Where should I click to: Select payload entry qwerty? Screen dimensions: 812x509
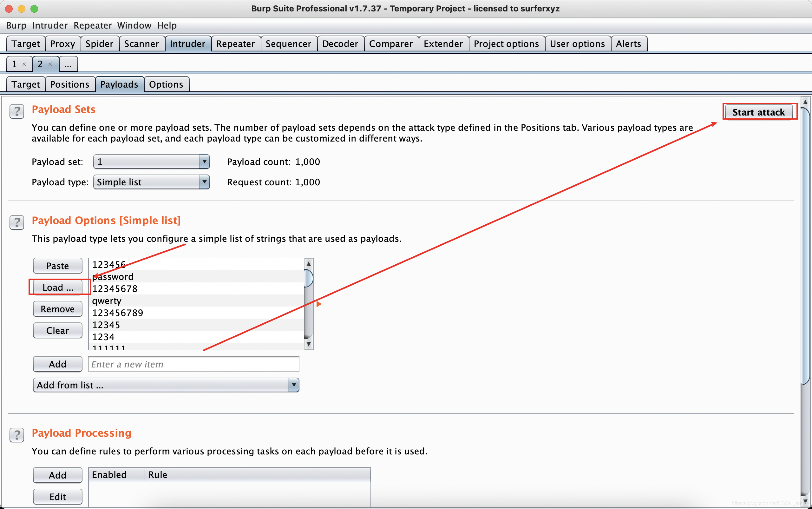point(196,301)
